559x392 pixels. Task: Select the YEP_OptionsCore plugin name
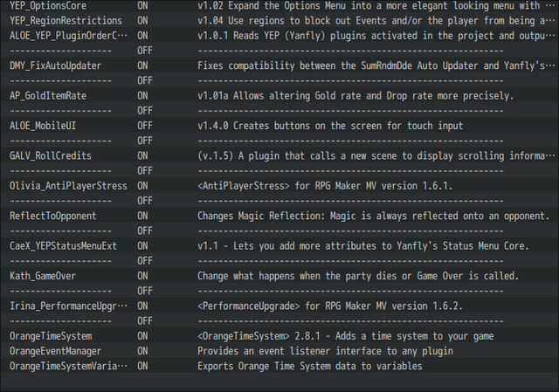click(x=48, y=6)
